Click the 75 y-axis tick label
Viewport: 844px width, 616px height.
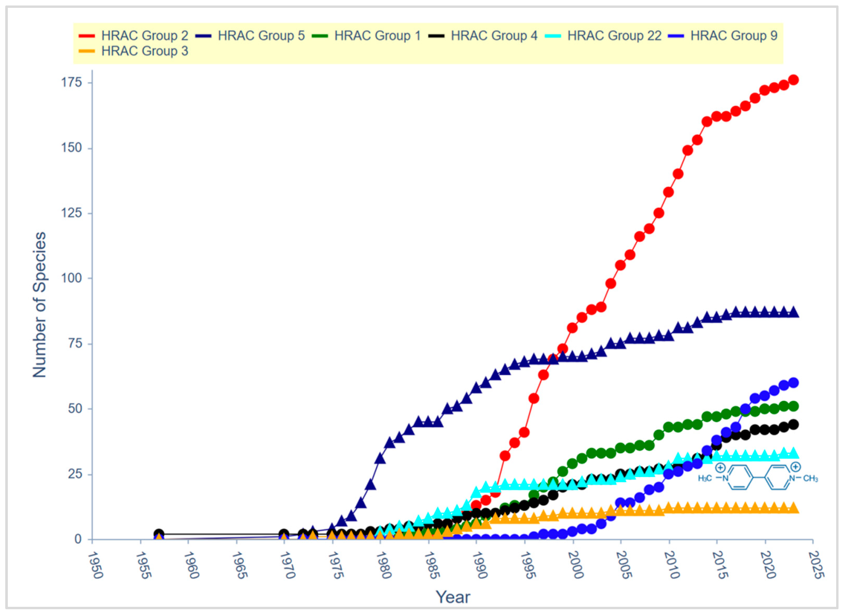[75, 343]
